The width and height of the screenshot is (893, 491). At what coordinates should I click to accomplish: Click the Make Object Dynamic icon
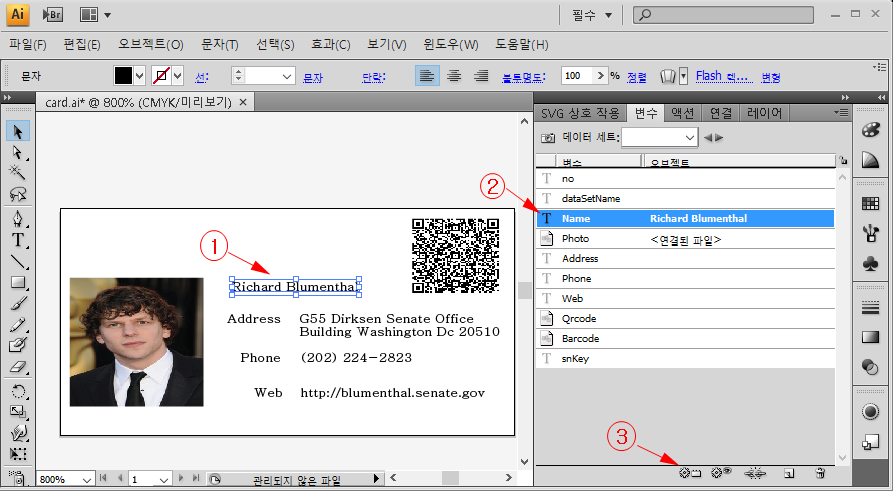[689, 473]
